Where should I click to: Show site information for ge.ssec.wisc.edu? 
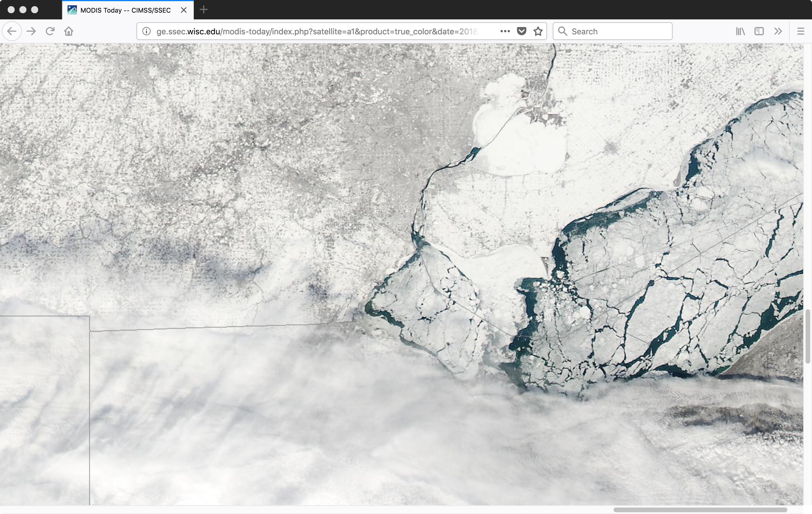pos(146,31)
